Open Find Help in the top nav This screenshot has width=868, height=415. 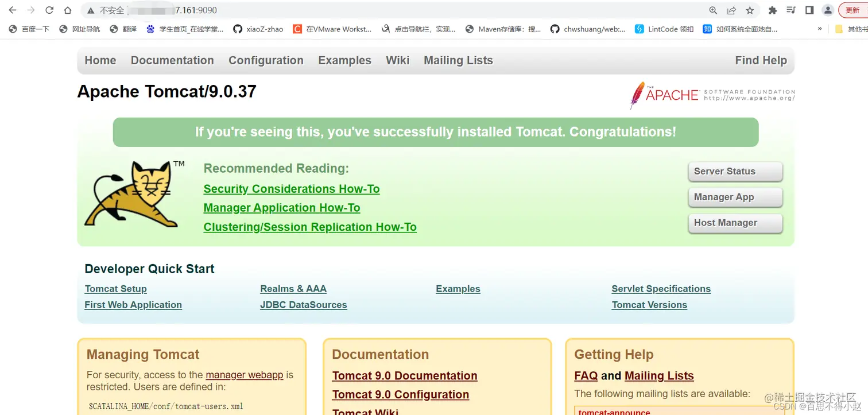click(x=761, y=60)
